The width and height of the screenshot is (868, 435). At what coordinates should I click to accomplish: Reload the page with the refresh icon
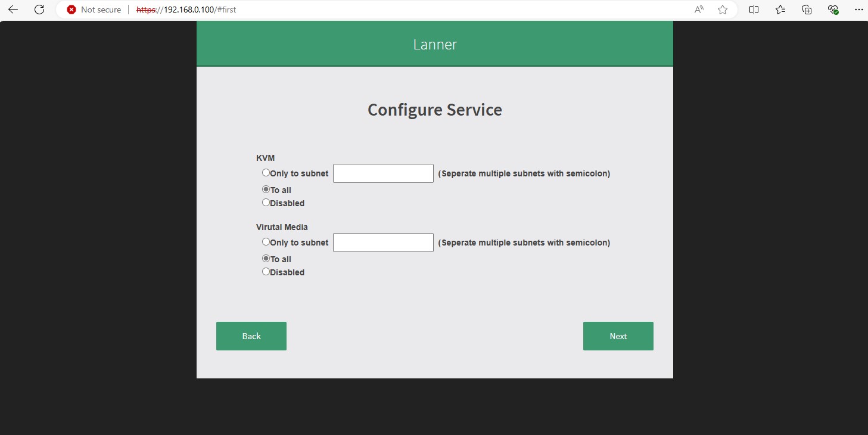coord(39,10)
